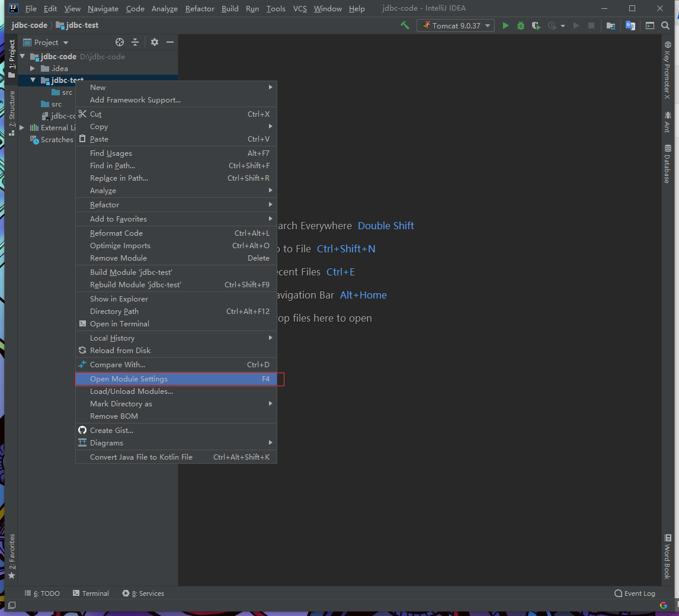Click the Paste clipboard entry

(176, 139)
